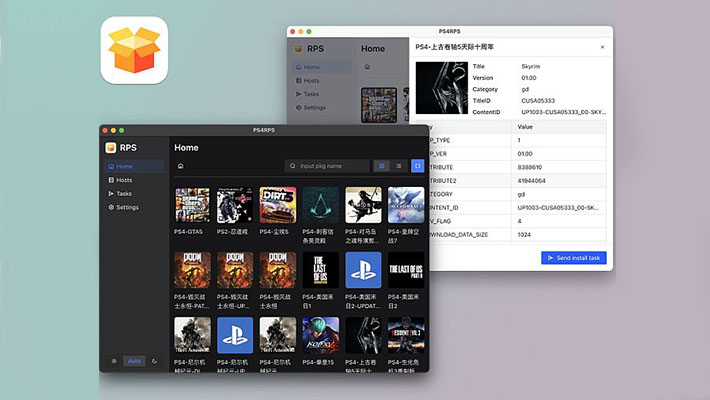
Task: Open the DOOM cover labeled ending 'PAT...'
Action: click(x=192, y=270)
